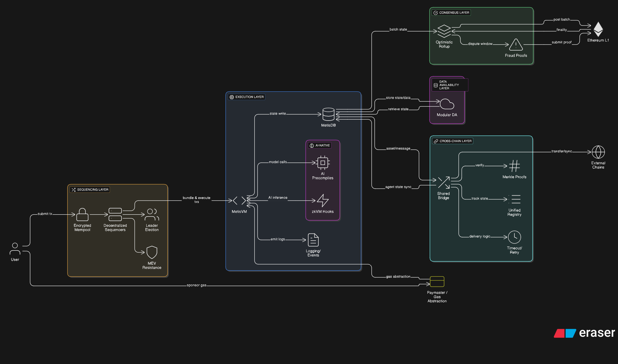
Task: Click the AI-NATIVE group label
Action: coord(320,145)
